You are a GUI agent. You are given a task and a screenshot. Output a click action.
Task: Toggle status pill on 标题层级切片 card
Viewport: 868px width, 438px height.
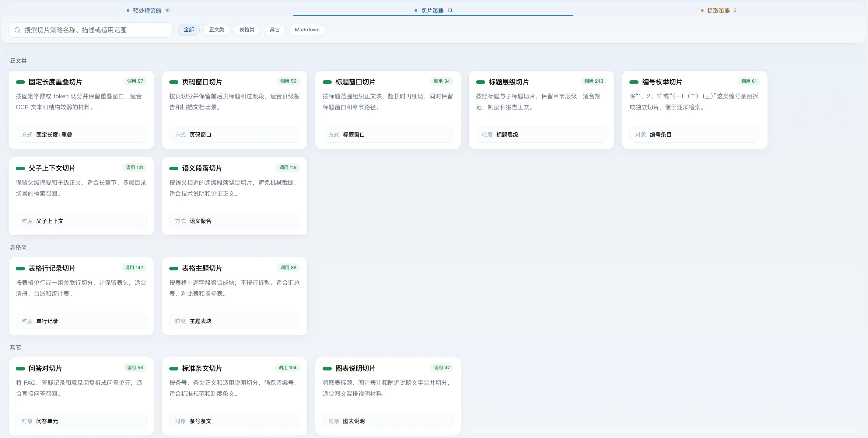point(481,82)
